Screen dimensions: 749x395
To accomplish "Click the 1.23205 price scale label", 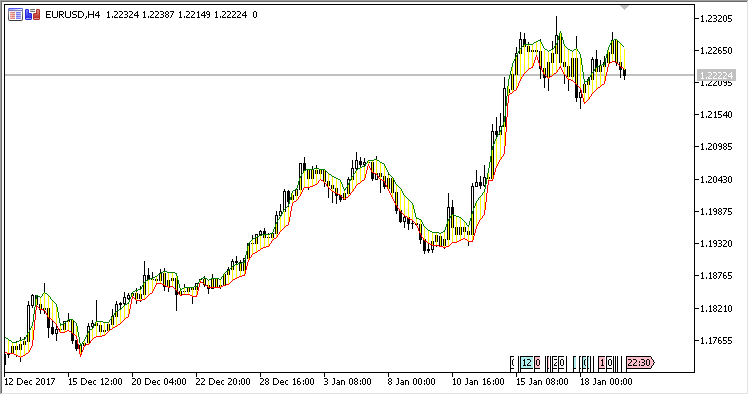I will [716, 19].
